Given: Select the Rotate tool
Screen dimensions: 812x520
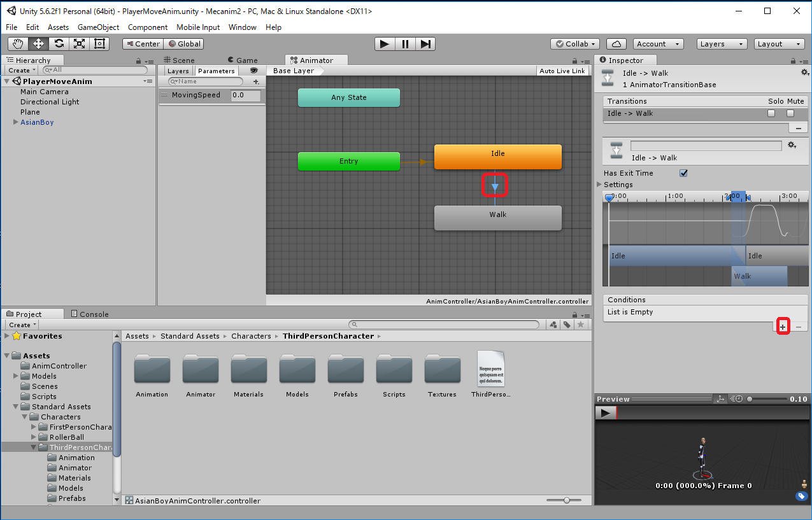Looking at the screenshot, I should point(59,44).
